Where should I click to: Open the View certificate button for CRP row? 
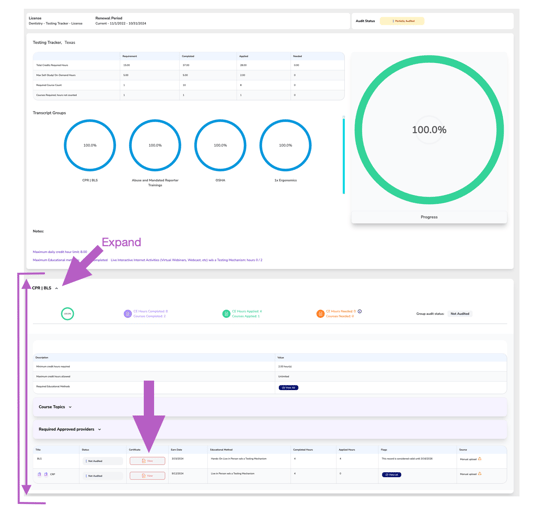(x=147, y=476)
